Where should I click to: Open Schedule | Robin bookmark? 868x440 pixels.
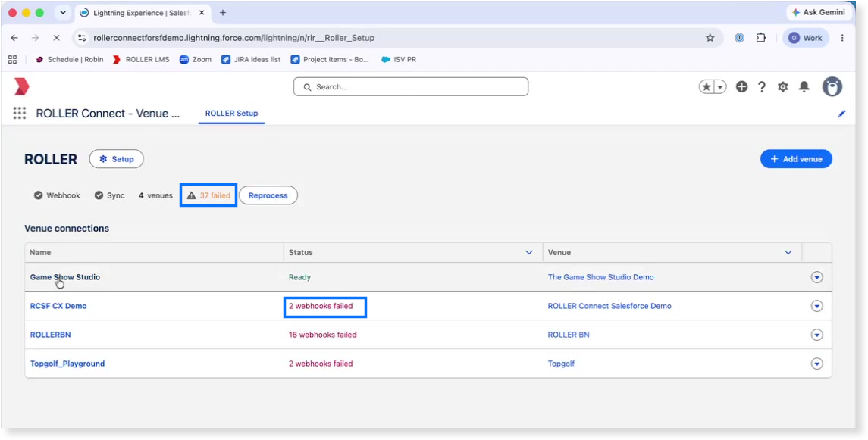[x=69, y=59]
